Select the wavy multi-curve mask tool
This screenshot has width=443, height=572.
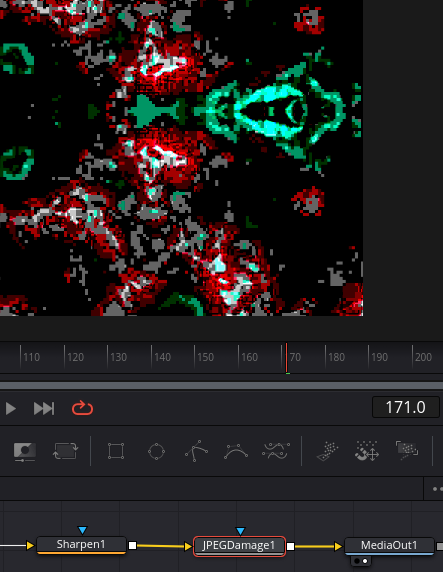[276, 451]
